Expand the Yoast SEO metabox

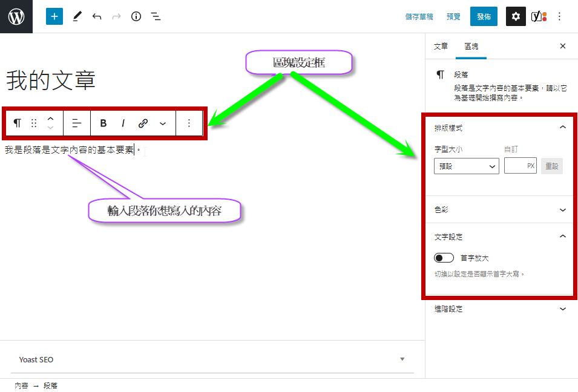click(212, 359)
